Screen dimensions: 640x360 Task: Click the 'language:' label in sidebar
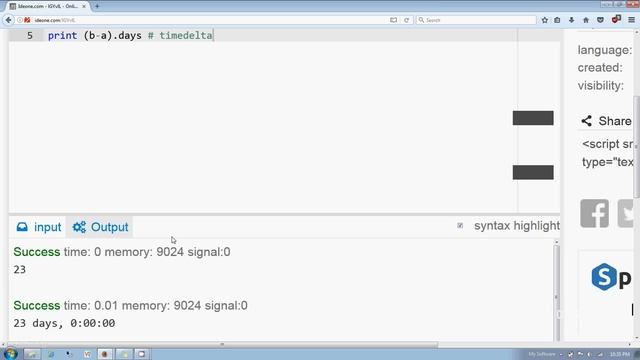pyautogui.click(x=605, y=50)
